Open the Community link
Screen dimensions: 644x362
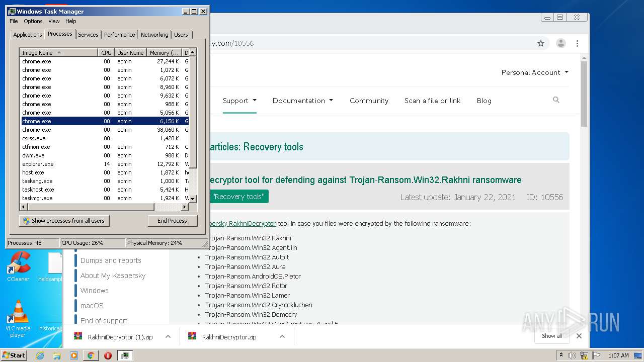(369, 101)
